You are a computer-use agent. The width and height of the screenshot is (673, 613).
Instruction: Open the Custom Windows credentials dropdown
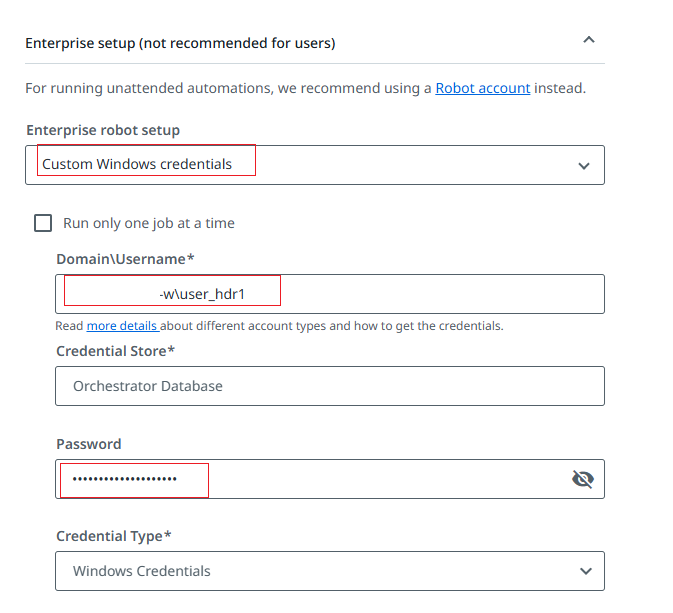pos(300,165)
